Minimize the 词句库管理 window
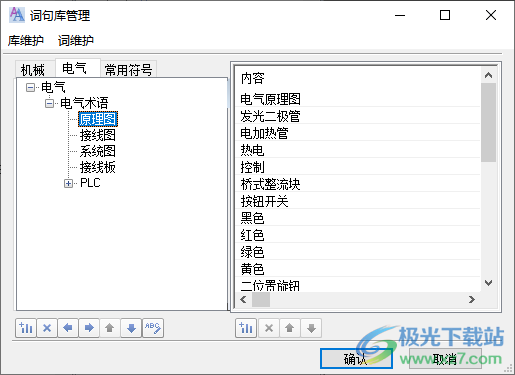This screenshot has height=375, width=515. point(400,15)
